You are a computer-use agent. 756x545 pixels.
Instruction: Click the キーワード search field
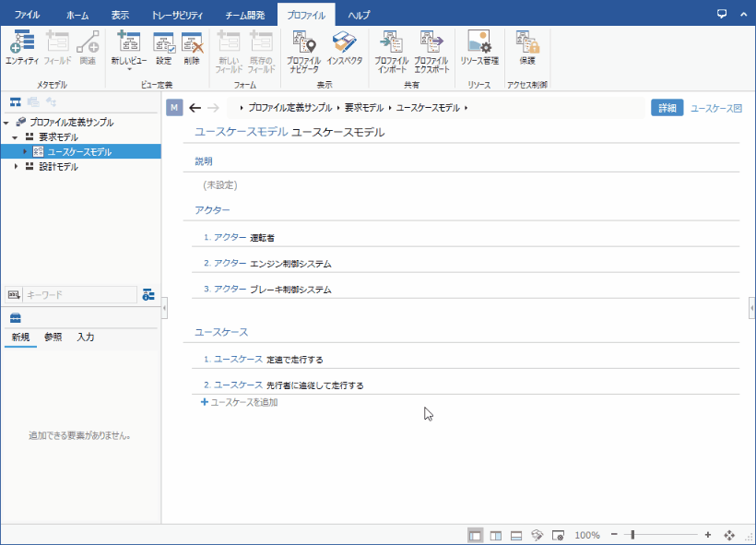pos(78,294)
